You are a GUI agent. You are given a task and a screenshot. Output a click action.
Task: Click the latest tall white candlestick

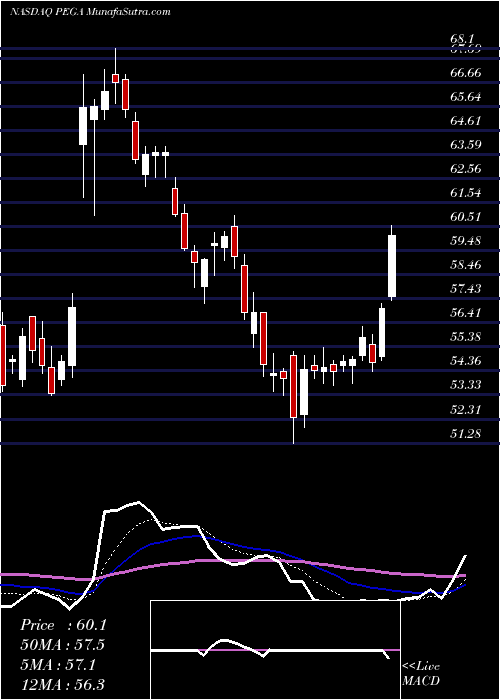[392, 262]
